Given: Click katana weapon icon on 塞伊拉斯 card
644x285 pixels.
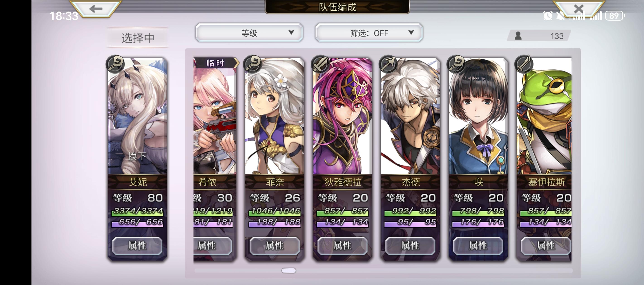Looking at the screenshot, I should coord(524,64).
